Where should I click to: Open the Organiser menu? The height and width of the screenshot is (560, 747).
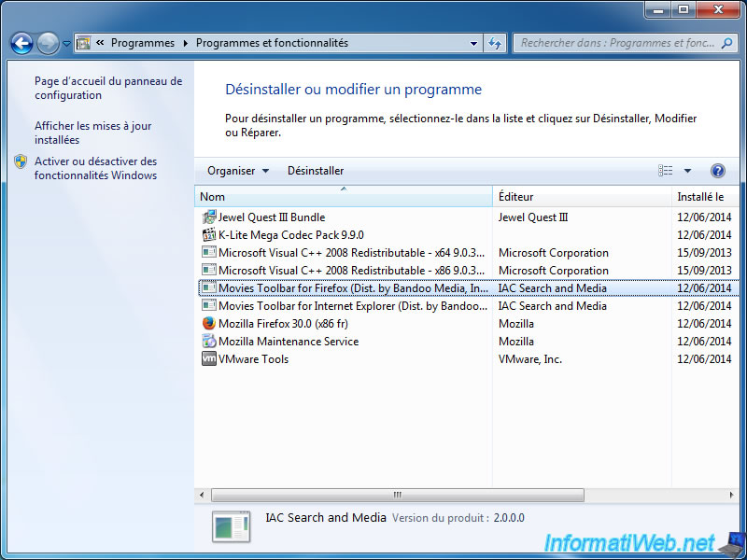click(238, 171)
